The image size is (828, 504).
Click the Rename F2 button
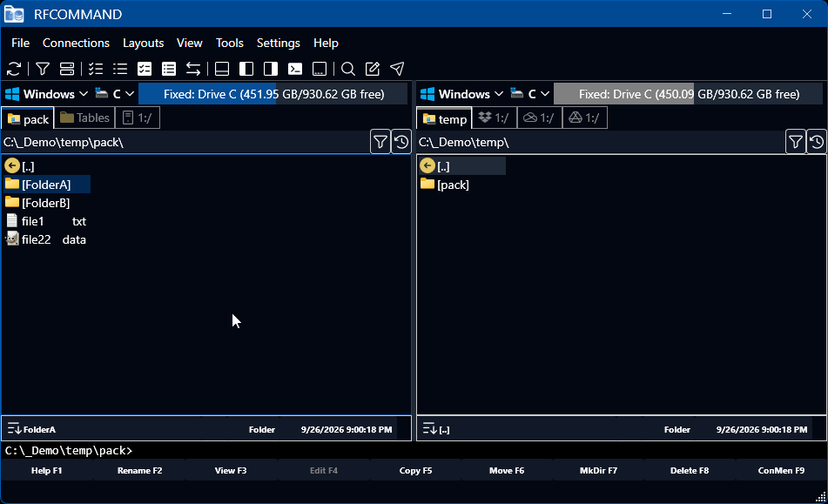[x=139, y=470]
